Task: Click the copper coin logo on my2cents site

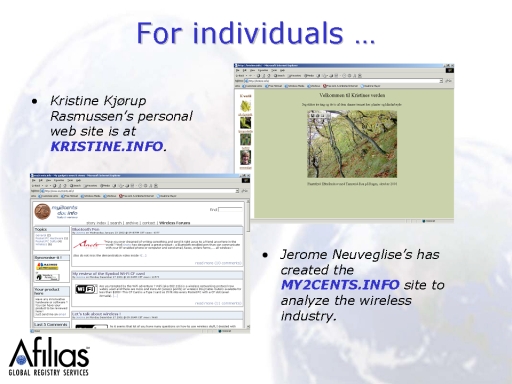Action: 42,212
